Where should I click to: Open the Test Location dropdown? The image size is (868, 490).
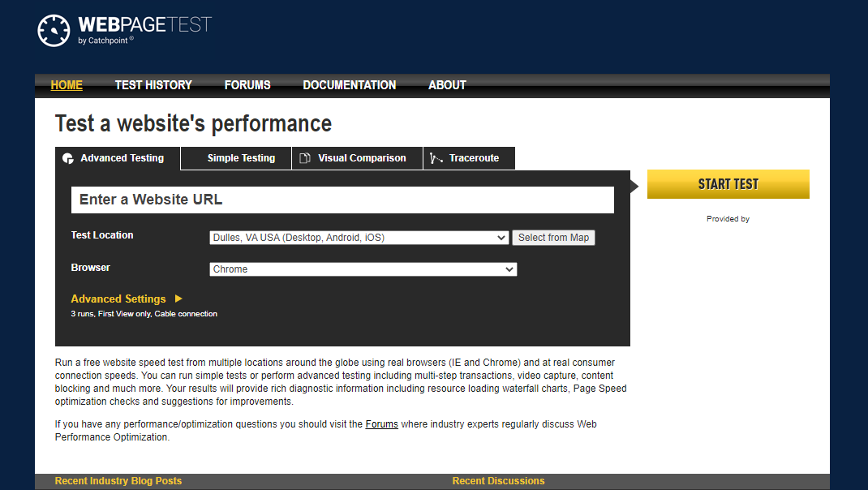pyautogui.click(x=359, y=238)
